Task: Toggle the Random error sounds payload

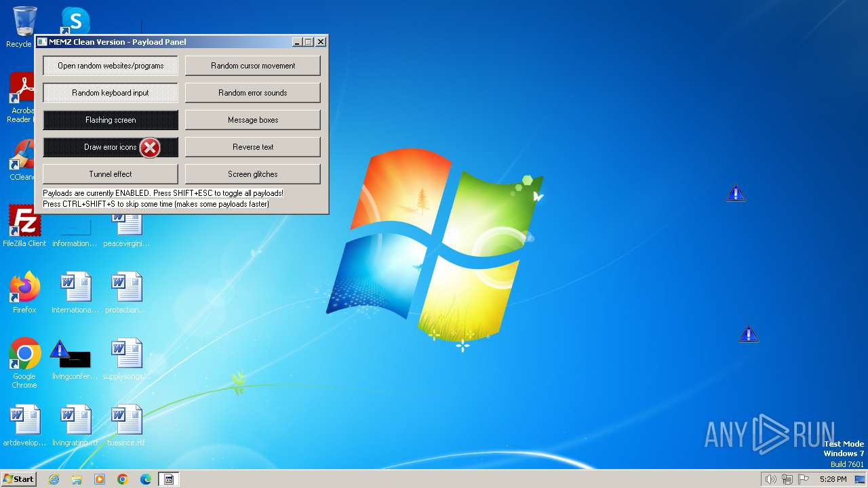Action: 253,93
